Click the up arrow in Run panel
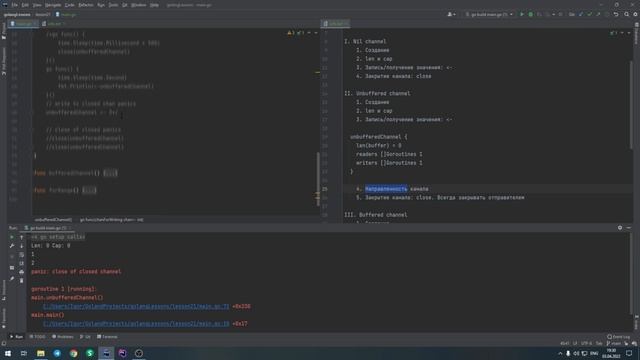 click(x=22, y=237)
